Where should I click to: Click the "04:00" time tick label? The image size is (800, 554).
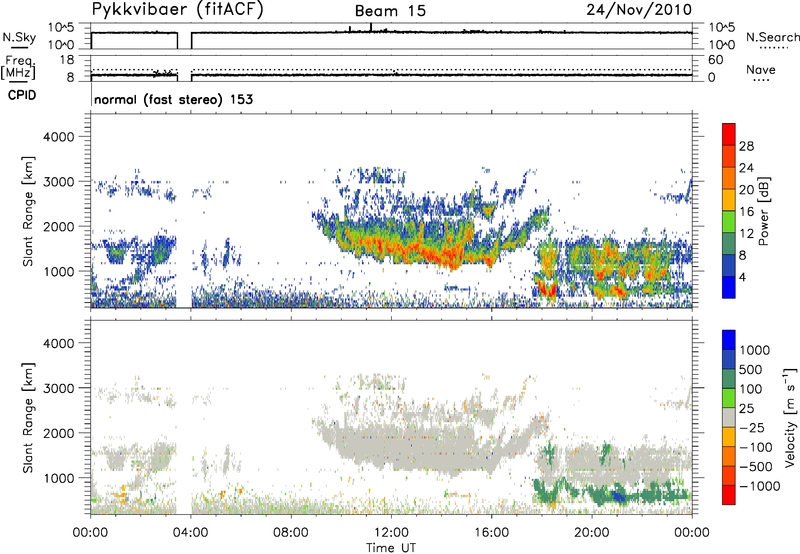[x=190, y=533]
